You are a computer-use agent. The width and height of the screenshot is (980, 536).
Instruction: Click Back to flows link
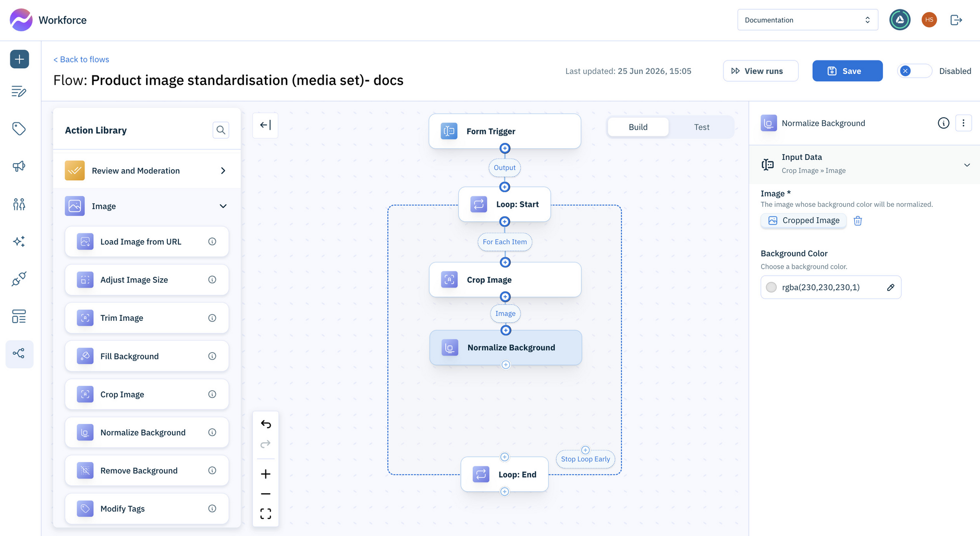pyautogui.click(x=81, y=59)
